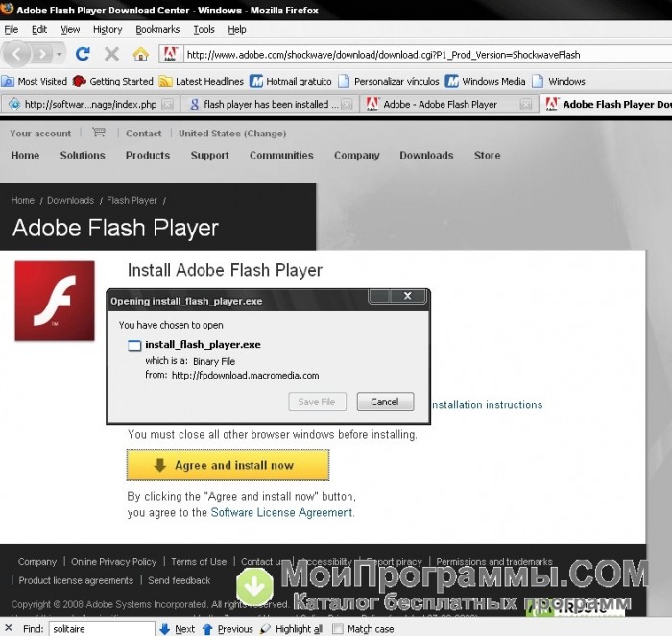Image resolution: width=672 pixels, height=636 pixels.
Task: Click the Save File button
Action: click(317, 402)
